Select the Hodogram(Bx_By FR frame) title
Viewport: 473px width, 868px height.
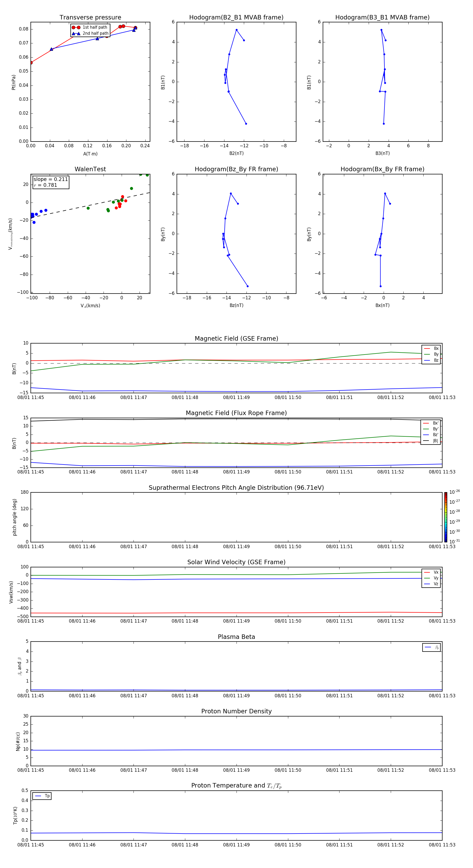click(x=382, y=169)
